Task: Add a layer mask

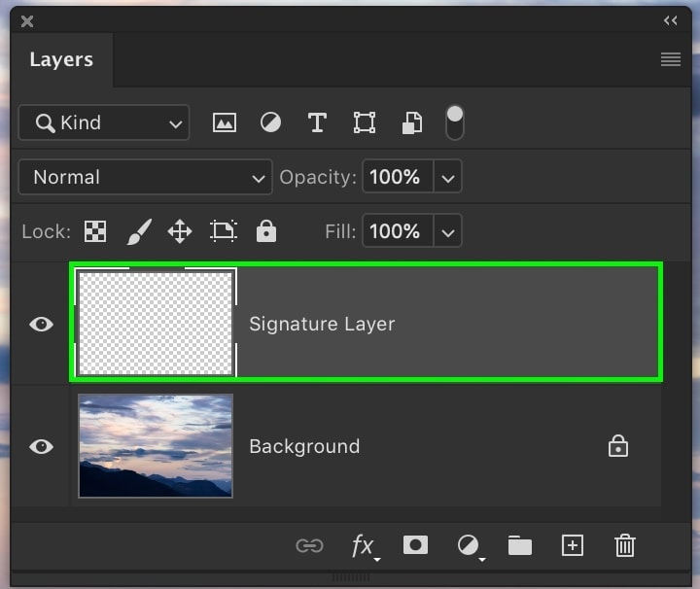Action: click(415, 545)
